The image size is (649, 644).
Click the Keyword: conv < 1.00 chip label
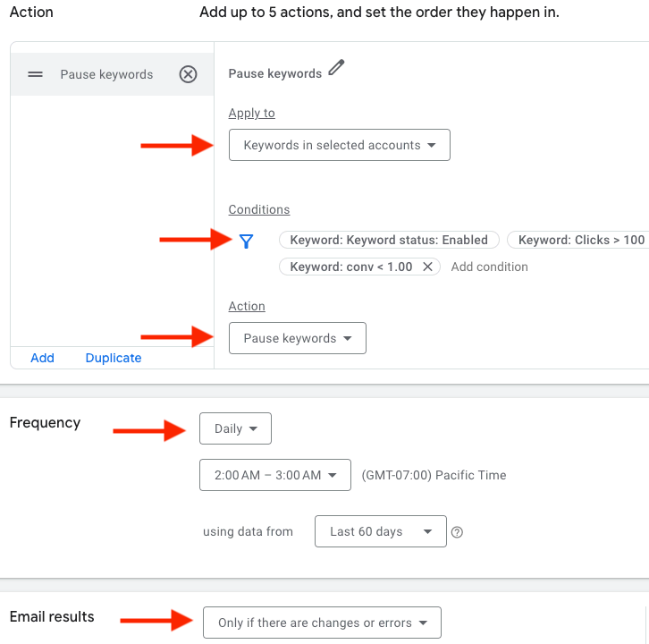(350, 267)
